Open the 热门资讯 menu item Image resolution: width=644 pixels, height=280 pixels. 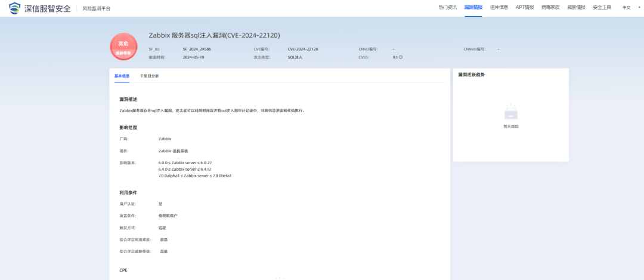click(x=447, y=7)
